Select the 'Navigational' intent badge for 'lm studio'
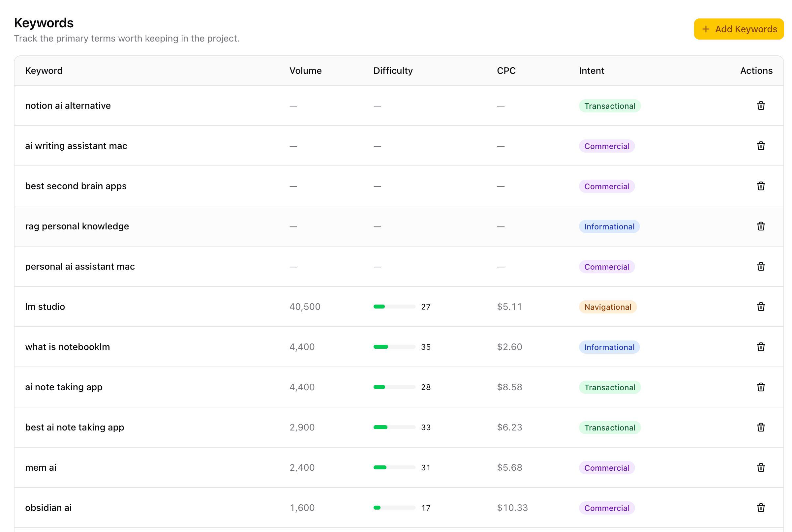792x532 pixels. [x=607, y=307]
